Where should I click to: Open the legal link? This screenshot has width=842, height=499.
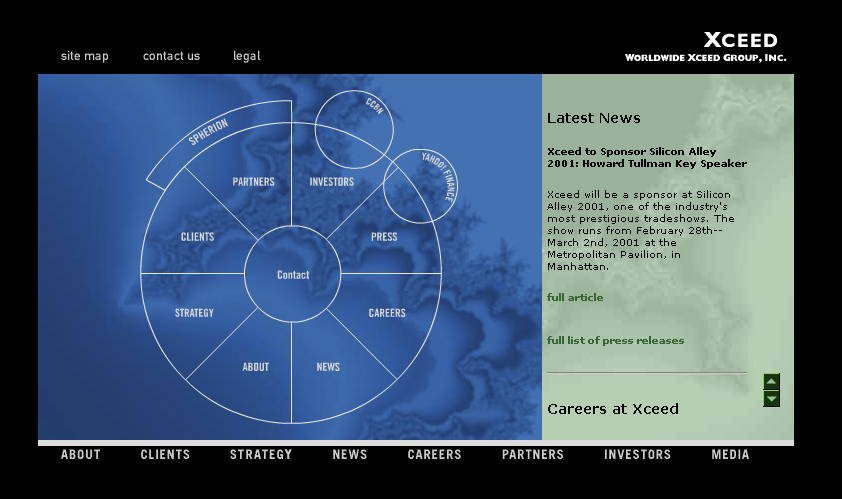[x=246, y=56]
